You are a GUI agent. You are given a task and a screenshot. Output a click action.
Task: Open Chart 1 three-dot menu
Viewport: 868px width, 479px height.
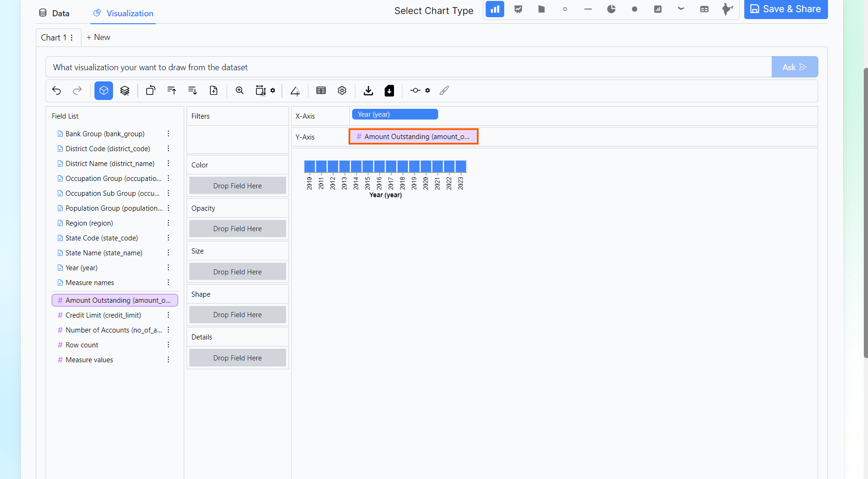point(72,38)
